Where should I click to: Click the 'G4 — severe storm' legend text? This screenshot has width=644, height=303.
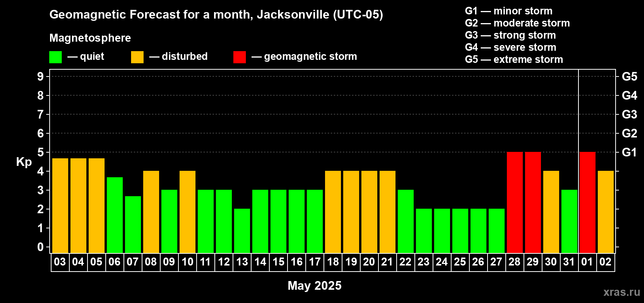(511, 47)
